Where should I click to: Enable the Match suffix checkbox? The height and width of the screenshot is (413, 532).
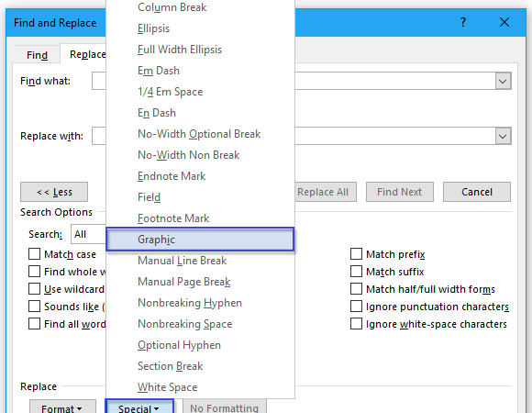click(x=356, y=272)
